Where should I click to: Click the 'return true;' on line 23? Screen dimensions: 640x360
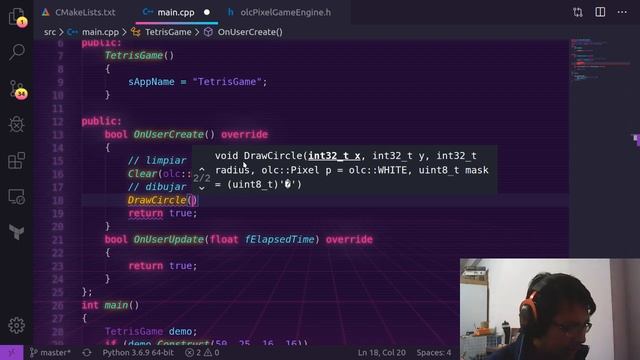tap(163, 266)
